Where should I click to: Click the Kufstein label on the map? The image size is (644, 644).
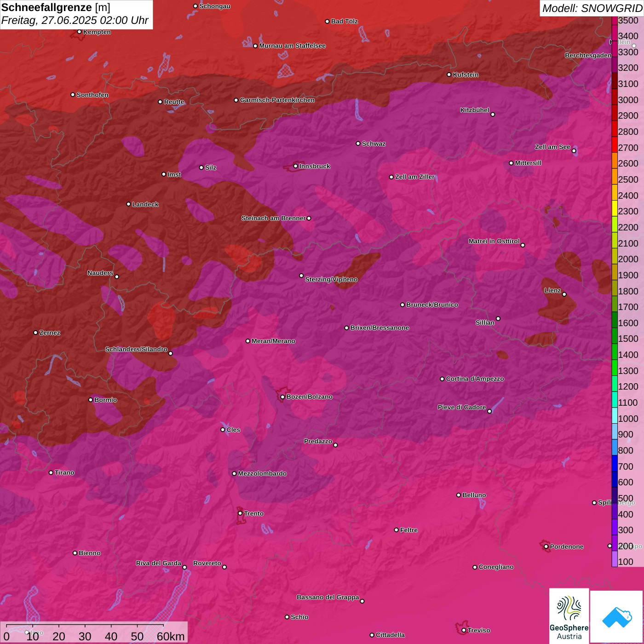click(466, 75)
